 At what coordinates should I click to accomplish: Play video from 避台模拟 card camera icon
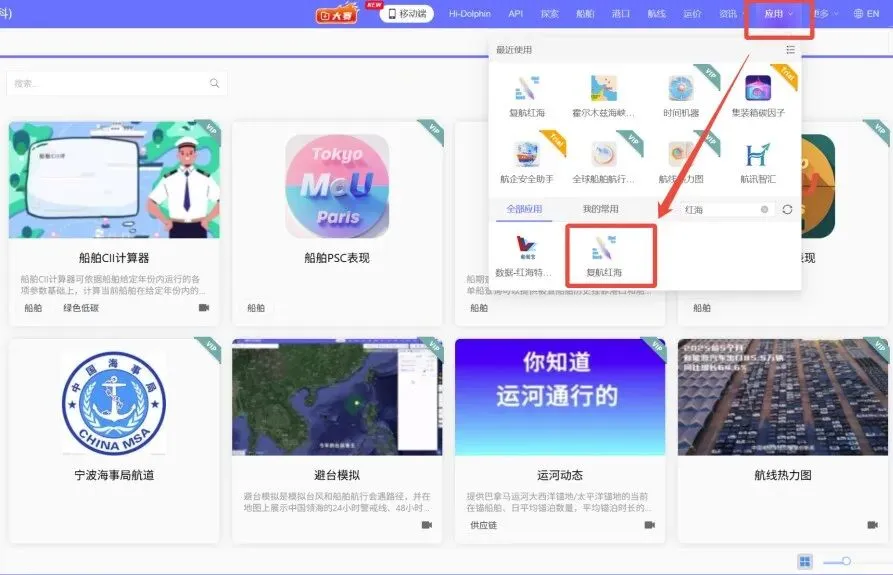pos(427,524)
